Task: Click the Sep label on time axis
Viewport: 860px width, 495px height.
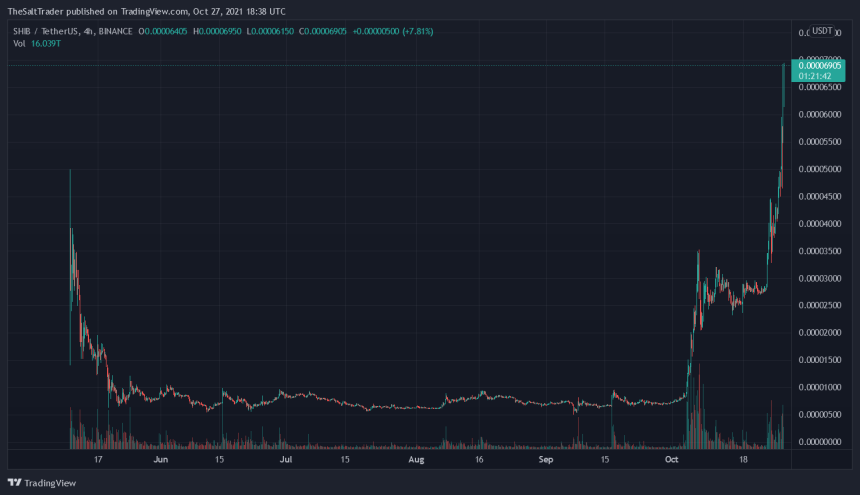Action: point(546,460)
